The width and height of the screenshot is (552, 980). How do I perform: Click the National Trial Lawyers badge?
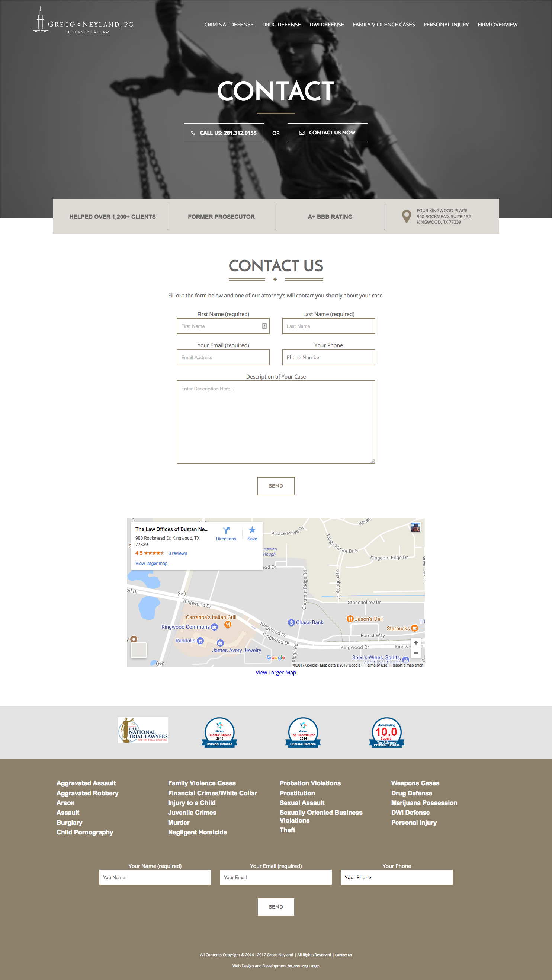[143, 730]
